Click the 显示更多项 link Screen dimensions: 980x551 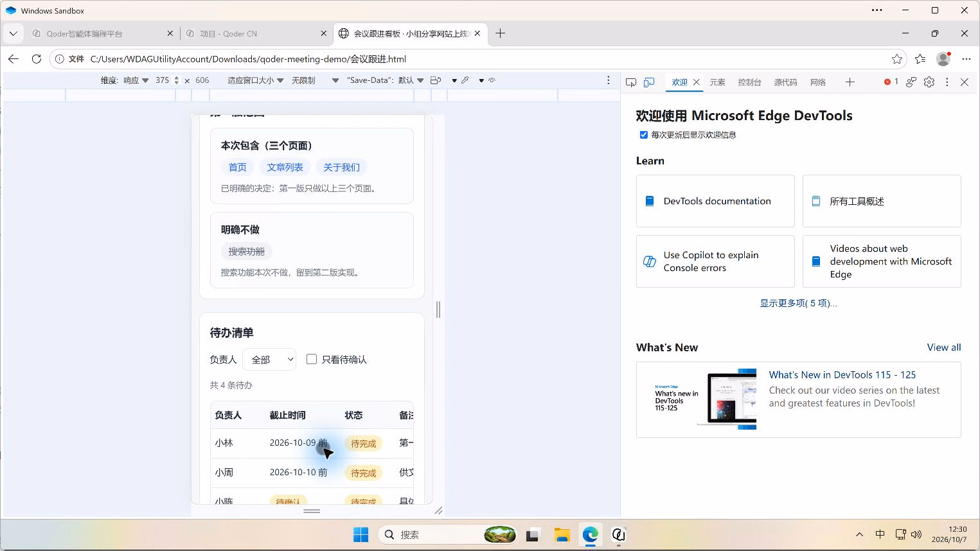[798, 303]
